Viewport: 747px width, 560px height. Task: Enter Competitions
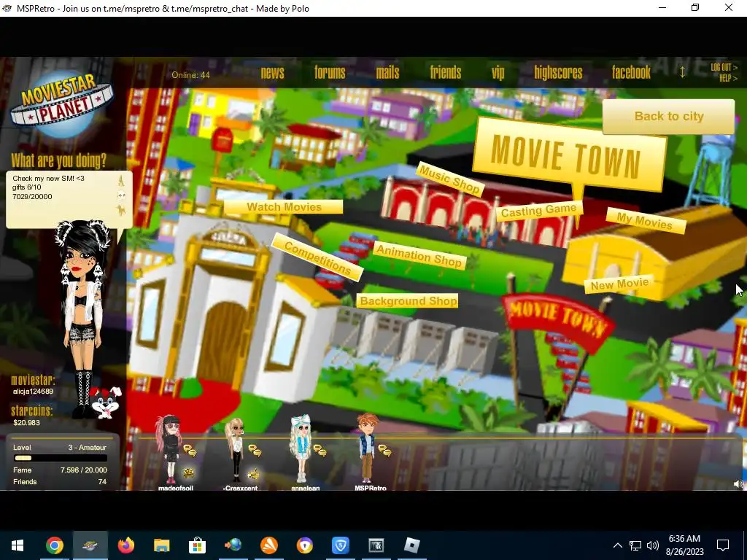pos(317,257)
